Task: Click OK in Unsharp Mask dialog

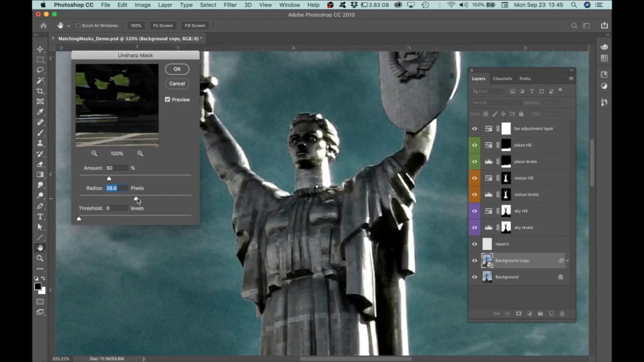Action: pos(177,69)
